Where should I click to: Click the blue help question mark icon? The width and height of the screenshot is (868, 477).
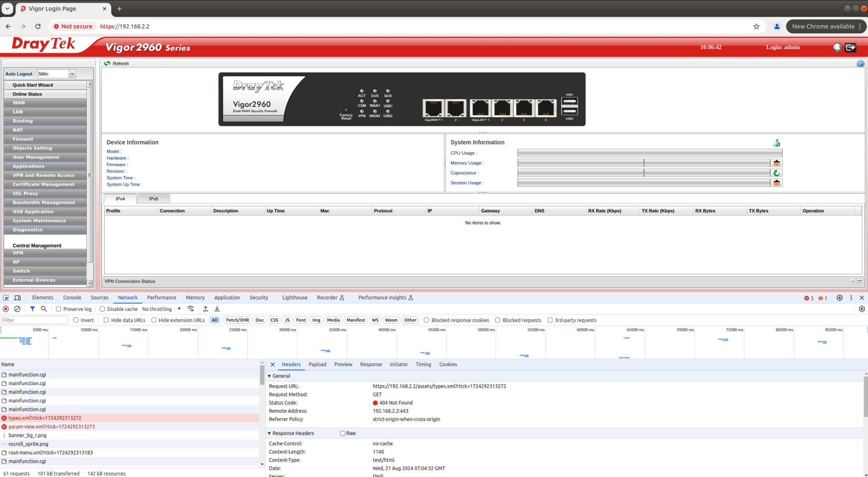click(x=860, y=64)
